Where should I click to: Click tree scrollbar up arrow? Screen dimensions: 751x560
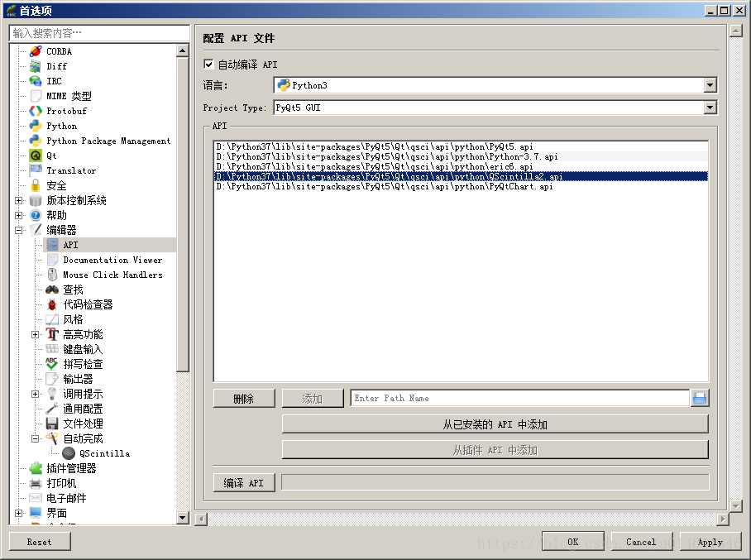click(183, 50)
